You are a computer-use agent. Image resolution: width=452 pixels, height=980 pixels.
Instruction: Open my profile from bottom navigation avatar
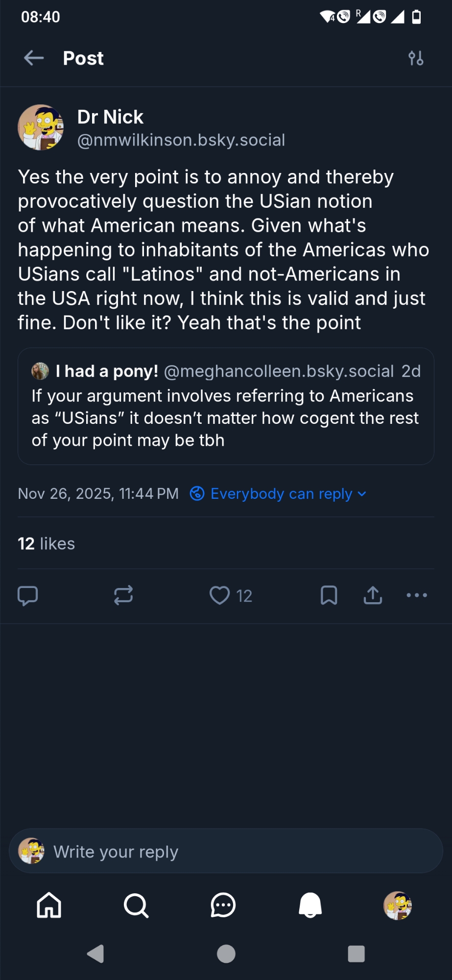[397, 905]
